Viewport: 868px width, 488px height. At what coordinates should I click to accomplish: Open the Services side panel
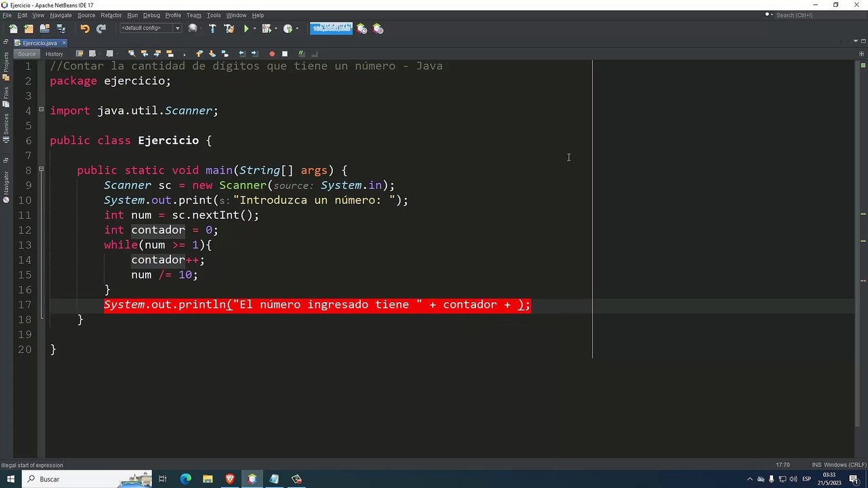(6, 128)
